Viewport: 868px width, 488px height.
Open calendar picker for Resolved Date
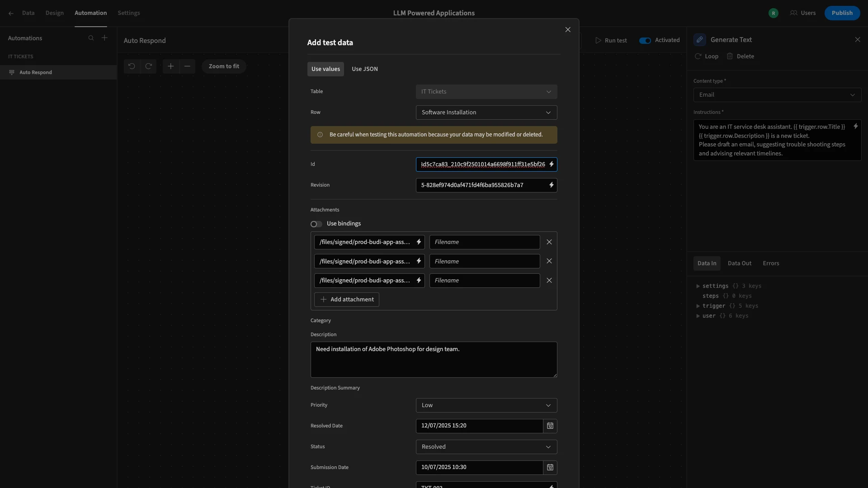click(550, 426)
